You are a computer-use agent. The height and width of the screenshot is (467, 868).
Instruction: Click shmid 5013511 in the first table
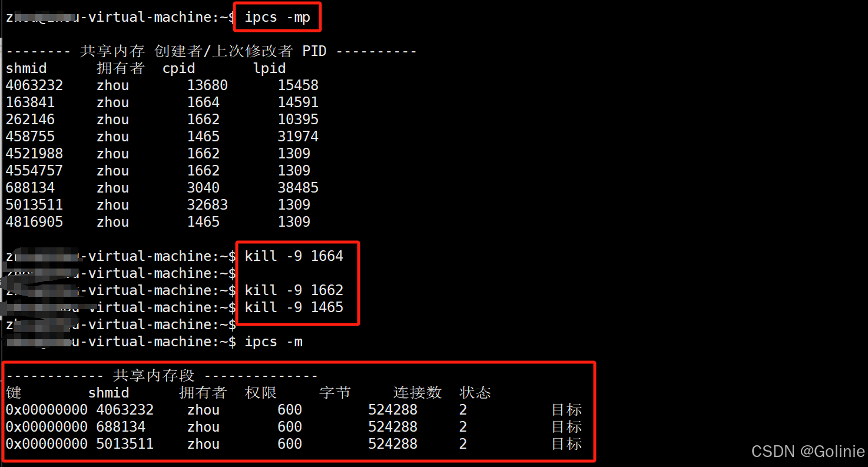(34, 205)
